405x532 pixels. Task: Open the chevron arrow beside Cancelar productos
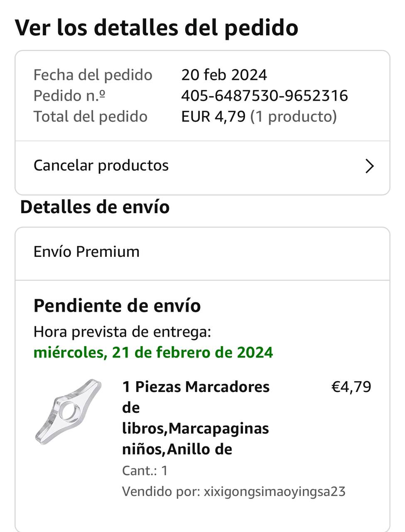[x=369, y=166]
